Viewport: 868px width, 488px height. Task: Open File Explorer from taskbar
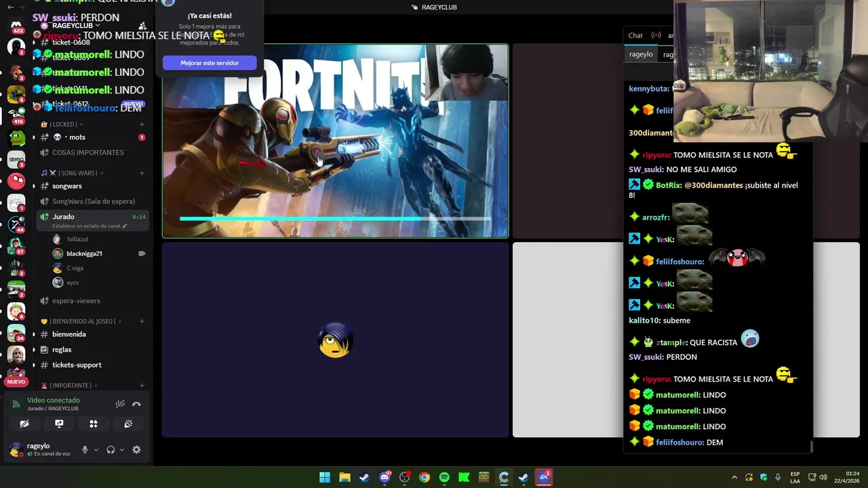pos(344,477)
